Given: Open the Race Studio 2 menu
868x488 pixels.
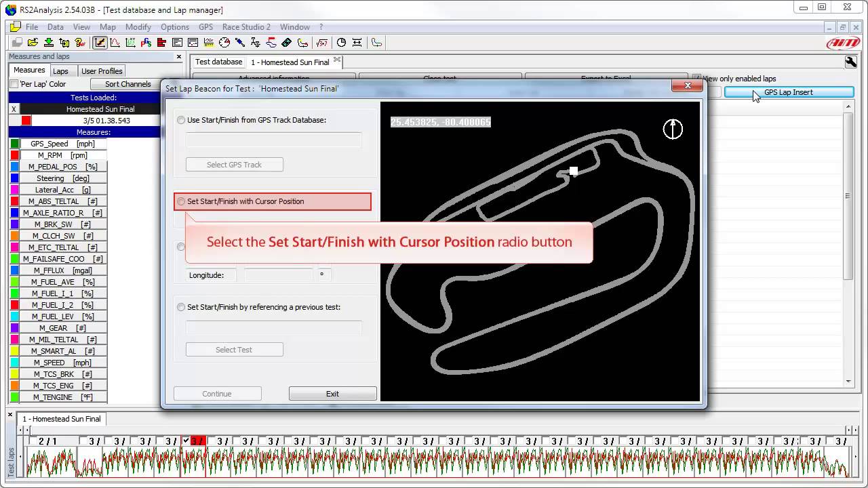Looking at the screenshot, I should [246, 27].
